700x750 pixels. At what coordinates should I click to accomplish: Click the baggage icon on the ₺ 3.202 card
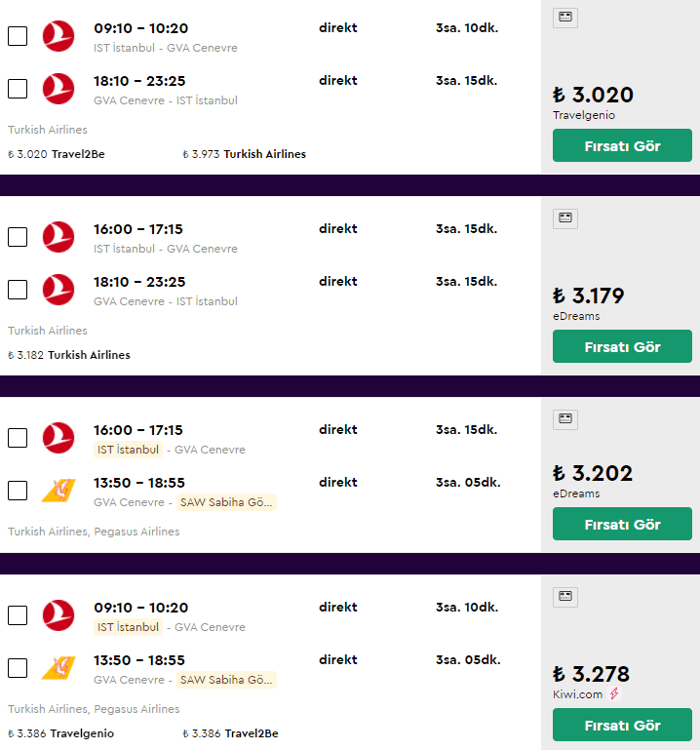pyautogui.click(x=565, y=419)
